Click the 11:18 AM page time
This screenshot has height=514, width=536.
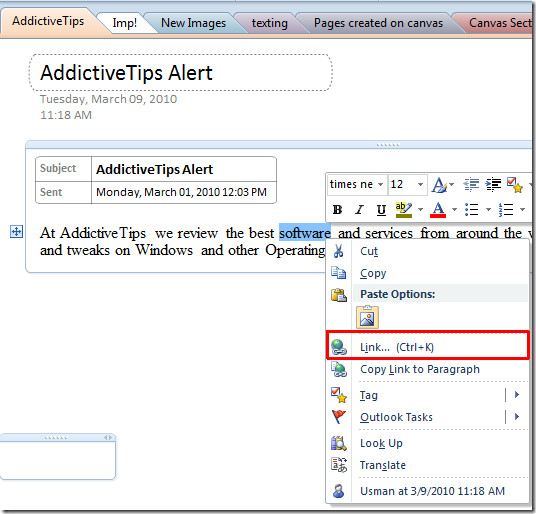(x=66, y=115)
